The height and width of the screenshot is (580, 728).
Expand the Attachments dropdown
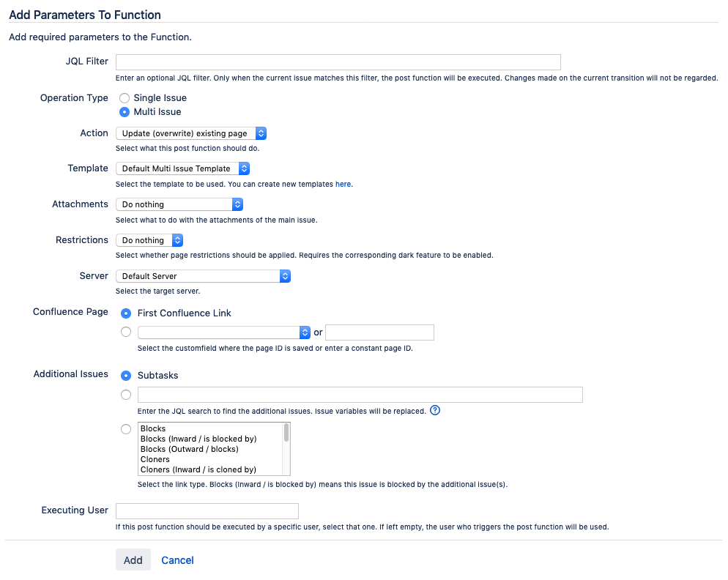(x=179, y=204)
